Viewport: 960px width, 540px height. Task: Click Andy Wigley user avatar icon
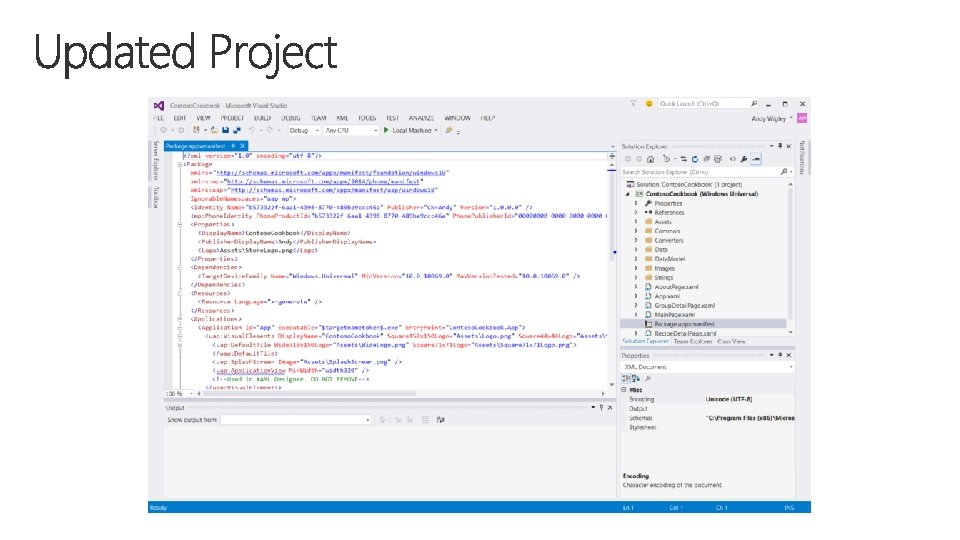pyautogui.click(x=802, y=118)
